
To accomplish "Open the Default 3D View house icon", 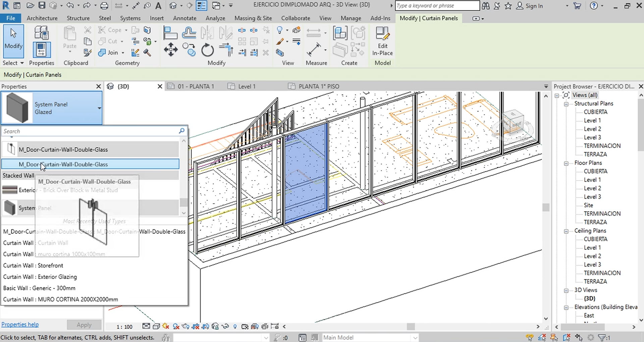I will [x=173, y=6].
